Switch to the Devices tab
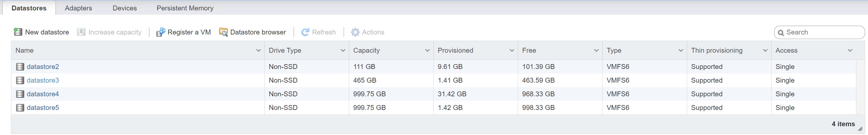 (x=125, y=8)
